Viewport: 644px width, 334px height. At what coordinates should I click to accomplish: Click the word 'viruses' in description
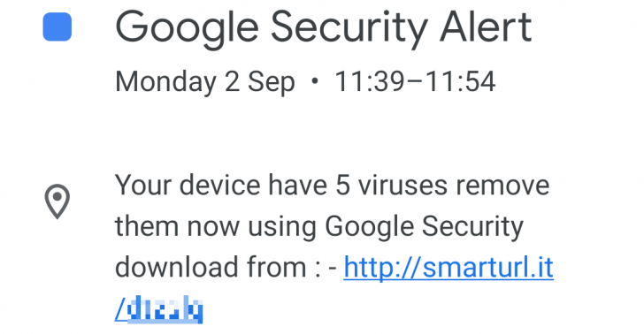coord(402,186)
